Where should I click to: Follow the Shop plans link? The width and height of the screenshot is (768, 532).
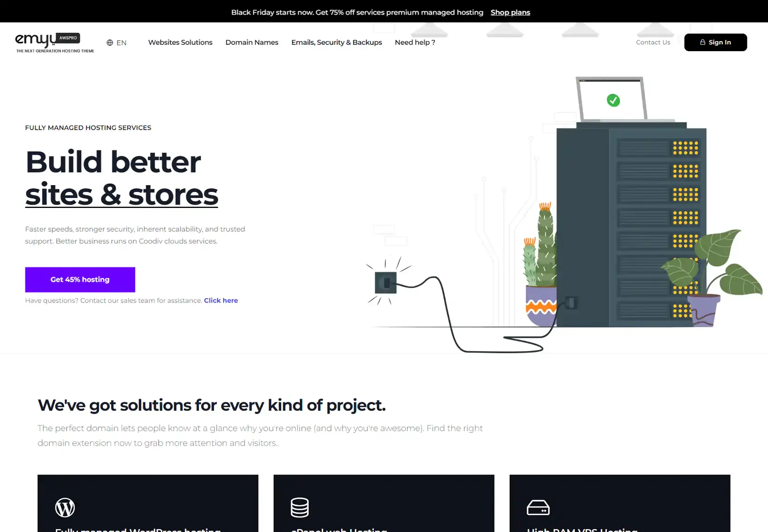coord(510,12)
